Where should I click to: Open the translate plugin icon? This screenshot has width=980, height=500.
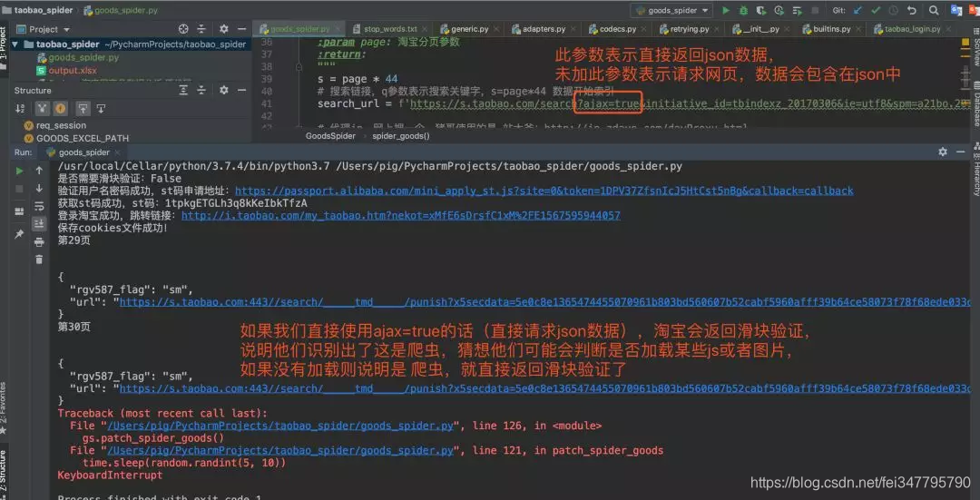(x=956, y=10)
